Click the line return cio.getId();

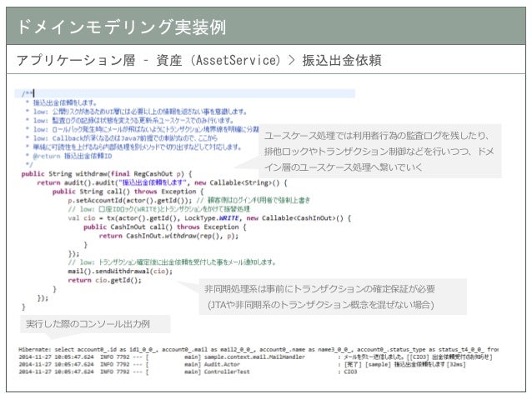tap(104, 280)
